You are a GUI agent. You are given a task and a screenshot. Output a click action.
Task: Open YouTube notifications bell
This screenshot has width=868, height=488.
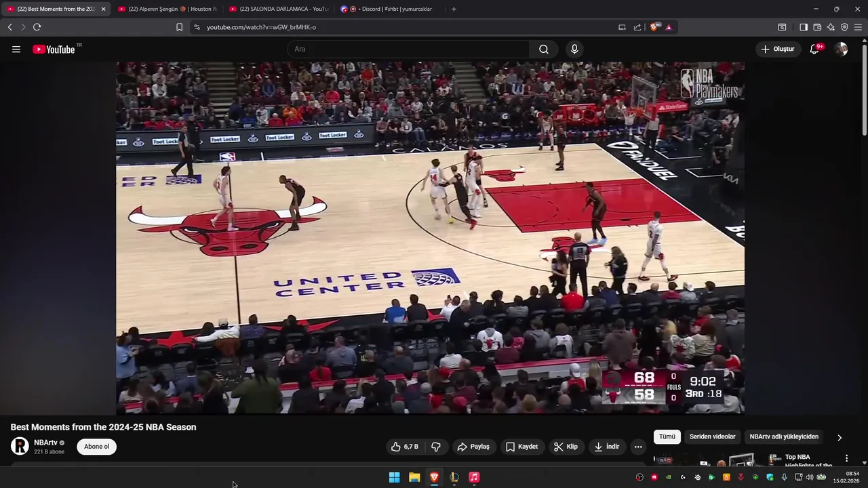coord(815,49)
